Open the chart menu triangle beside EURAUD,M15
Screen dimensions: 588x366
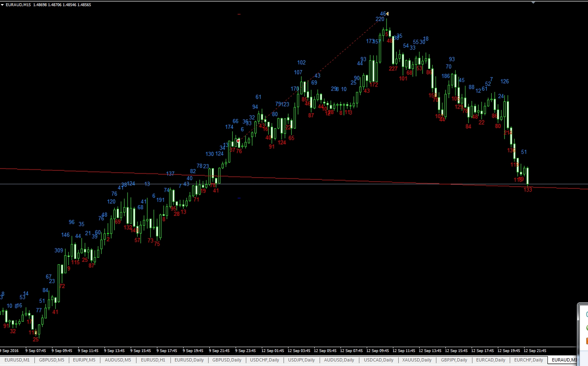click(2, 5)
